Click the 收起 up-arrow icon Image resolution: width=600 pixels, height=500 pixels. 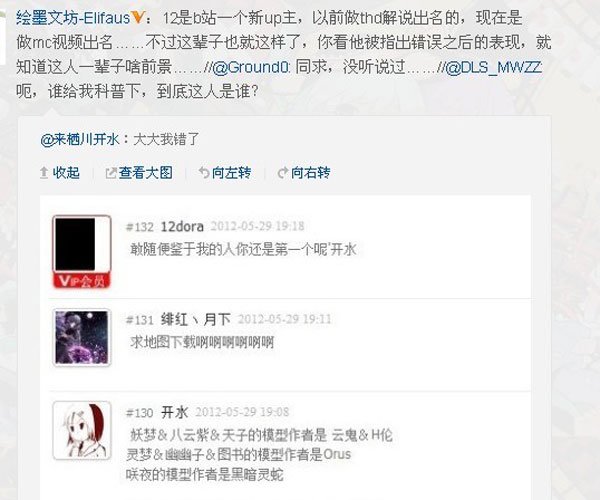pos(44,173)
